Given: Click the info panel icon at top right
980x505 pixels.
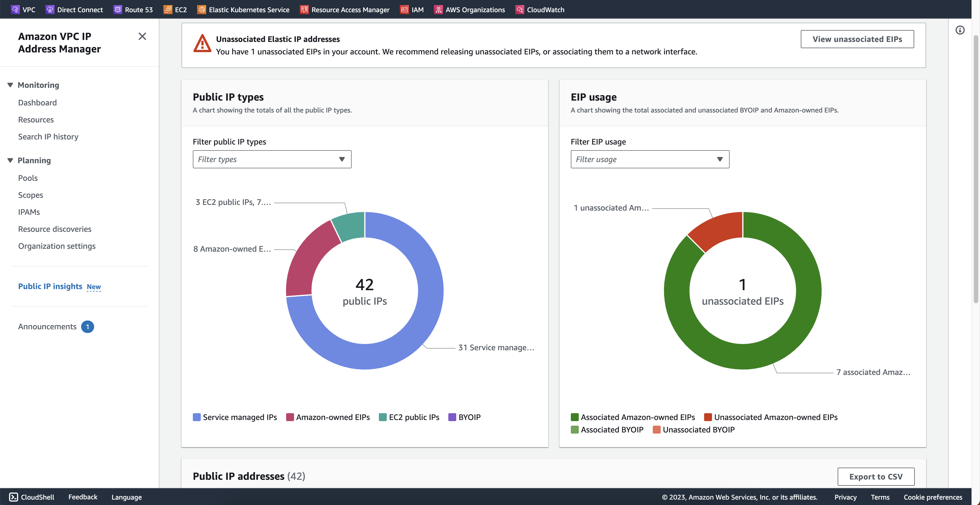Looking at the screenshot, I should click(960, 30).
